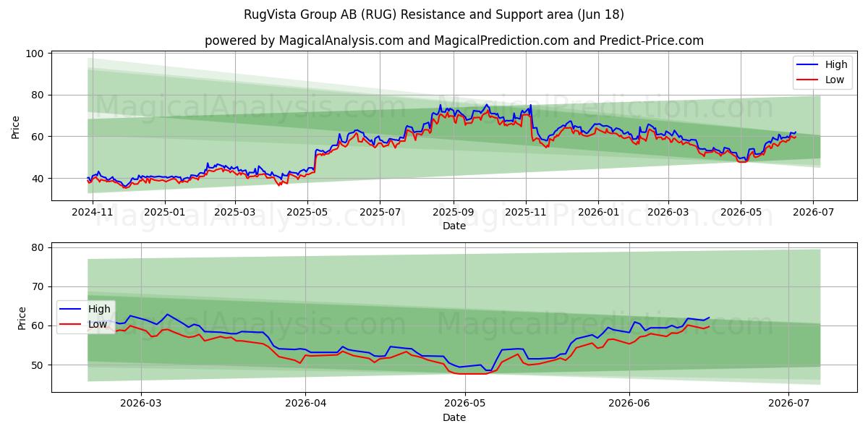Click the '2026-05' tick label on lower chart
868x434 pixels.
[464, 404]
